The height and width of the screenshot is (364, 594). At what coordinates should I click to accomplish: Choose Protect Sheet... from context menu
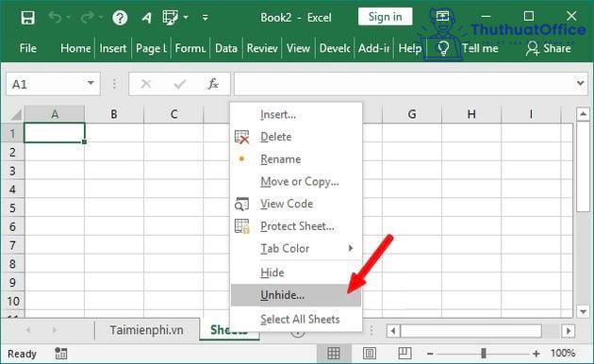[x=296, y=226]
